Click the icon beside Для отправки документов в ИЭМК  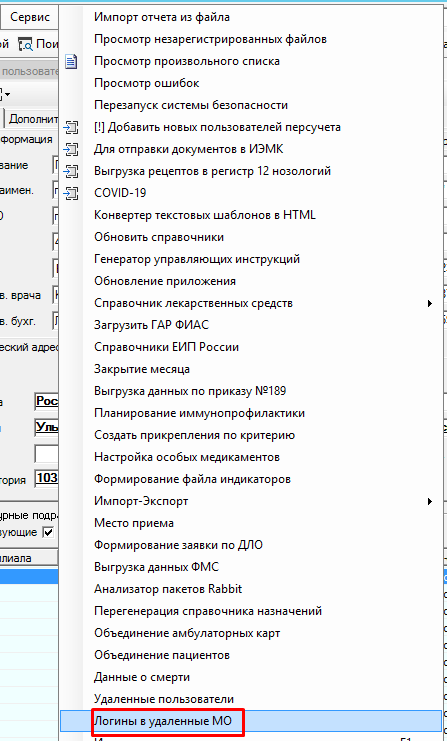coord(71,149)
